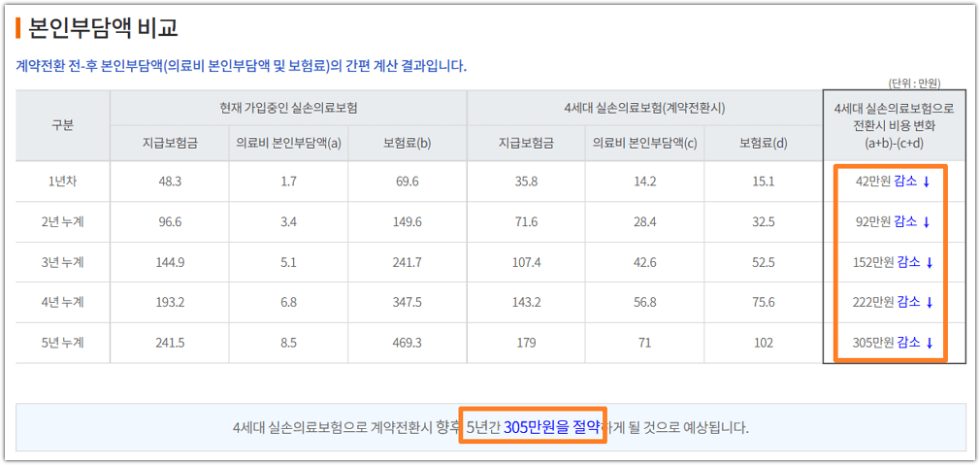The image size is (980, 465).
Task: Click the '(단위 : 만원)' unit note
Action: coord(914,83)
